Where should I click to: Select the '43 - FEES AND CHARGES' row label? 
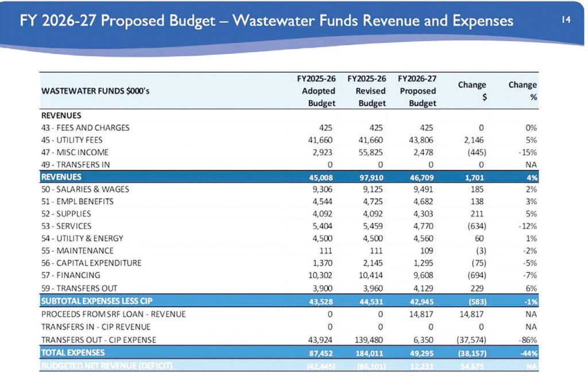(x=85, y=128)
